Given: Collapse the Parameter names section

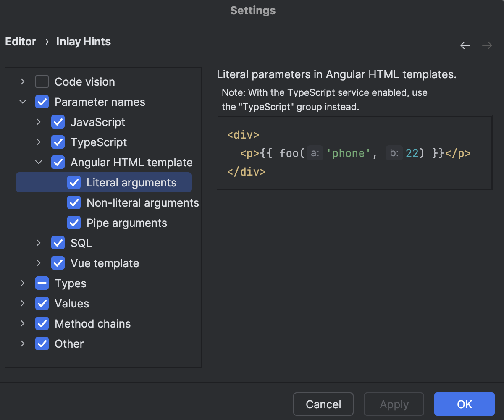Looking at the screenshot, I should click(x=22, y=102).
